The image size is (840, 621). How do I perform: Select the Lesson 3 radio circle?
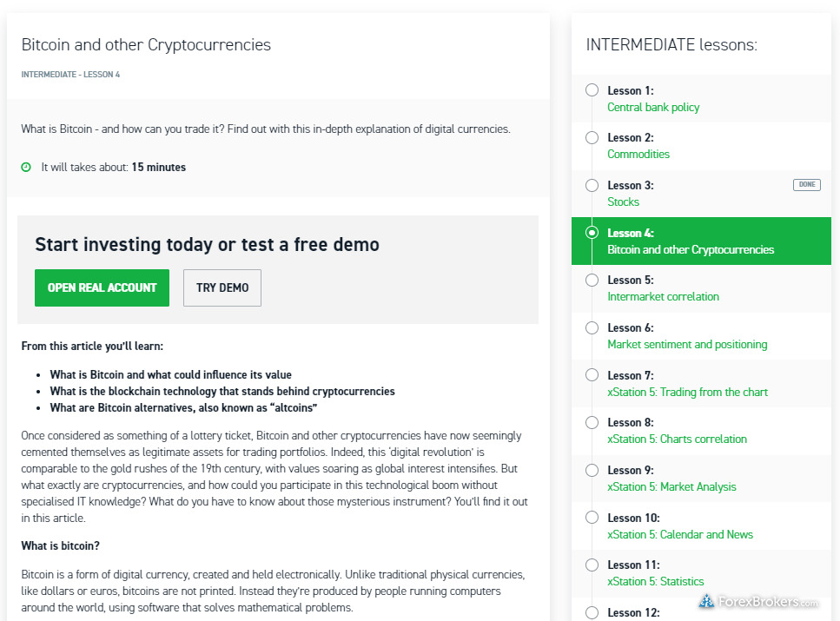pyautogui.click(x=592, y=185)
